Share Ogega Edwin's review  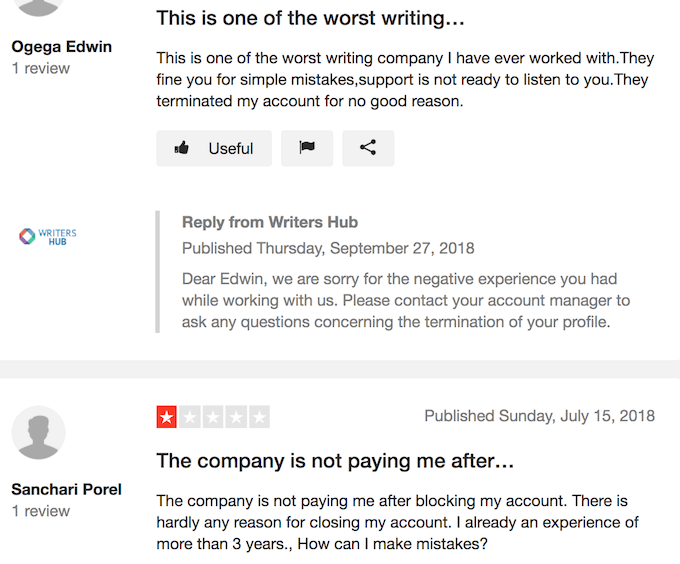click(368, 148)
